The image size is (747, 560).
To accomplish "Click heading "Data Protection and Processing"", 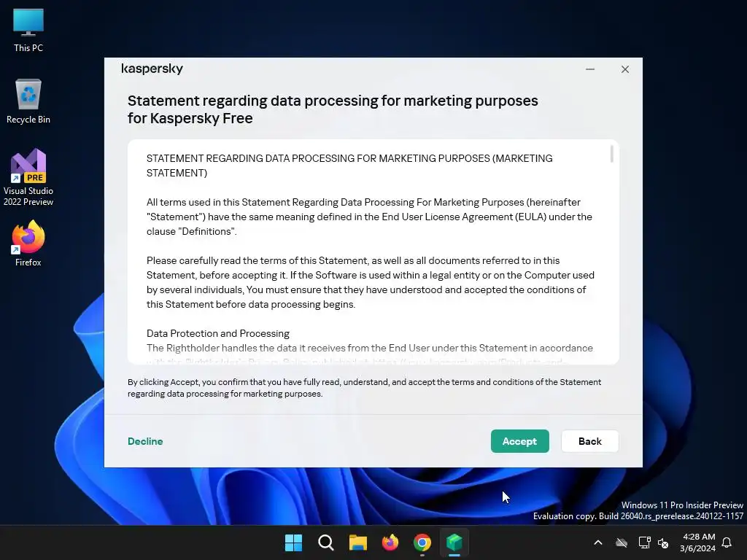I will point(217,333).
